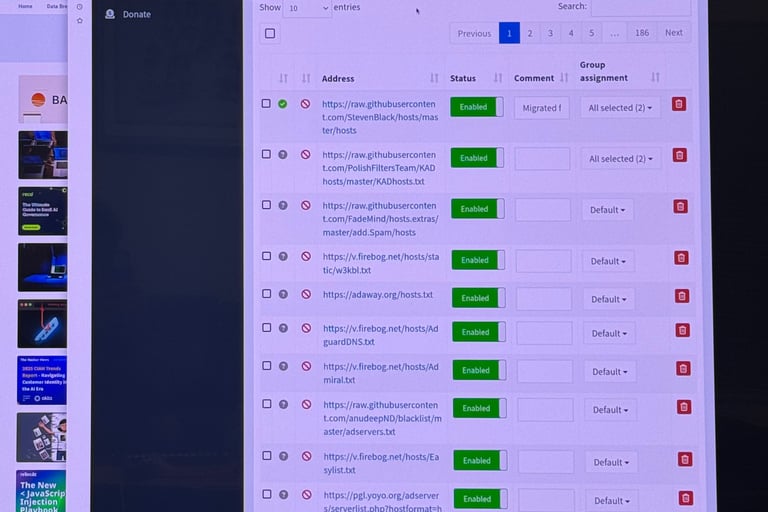Sort the table by Address column
Viewport: 768px width, 512px height.
[434, 78]
